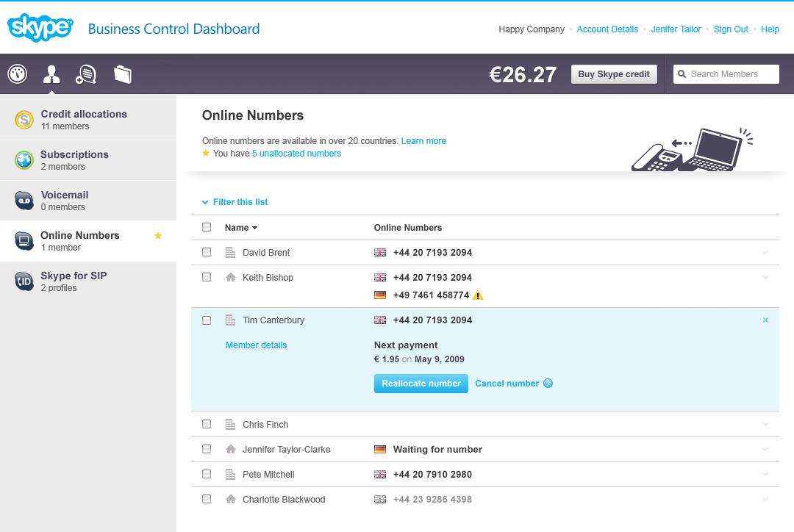The width and height of the screenshot is (794, 532).
Task: Select the members person icon in navbar
Action: click(51, 74)
